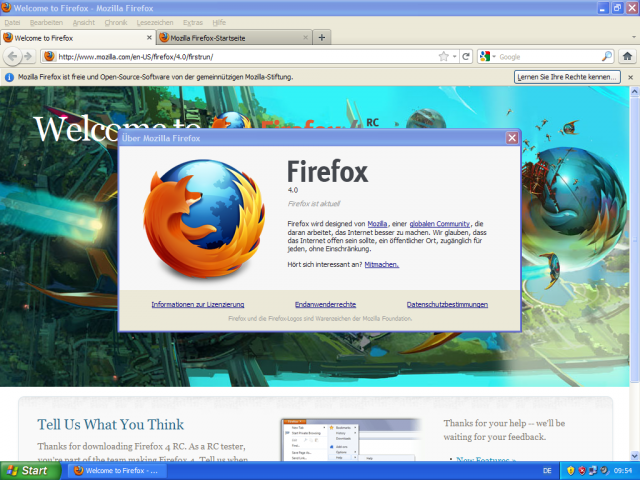This screenshot has width=640, height=480.
Task: Click the DE language indicator
Action: point(547,471)
